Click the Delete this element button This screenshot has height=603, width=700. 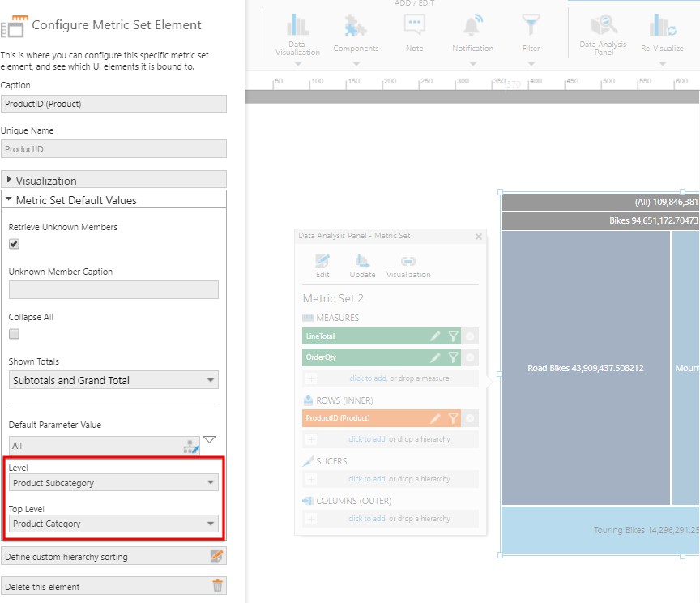(x=105, y=586)
